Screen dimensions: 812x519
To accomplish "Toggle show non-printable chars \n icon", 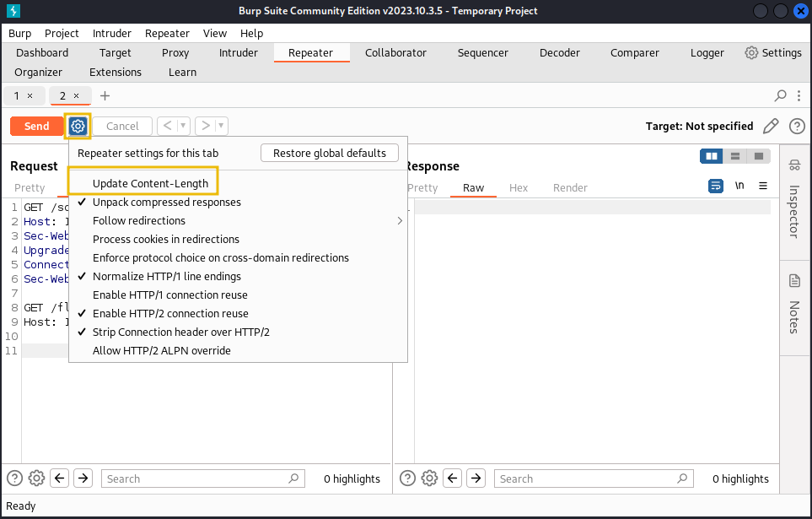I will point(739,186).
